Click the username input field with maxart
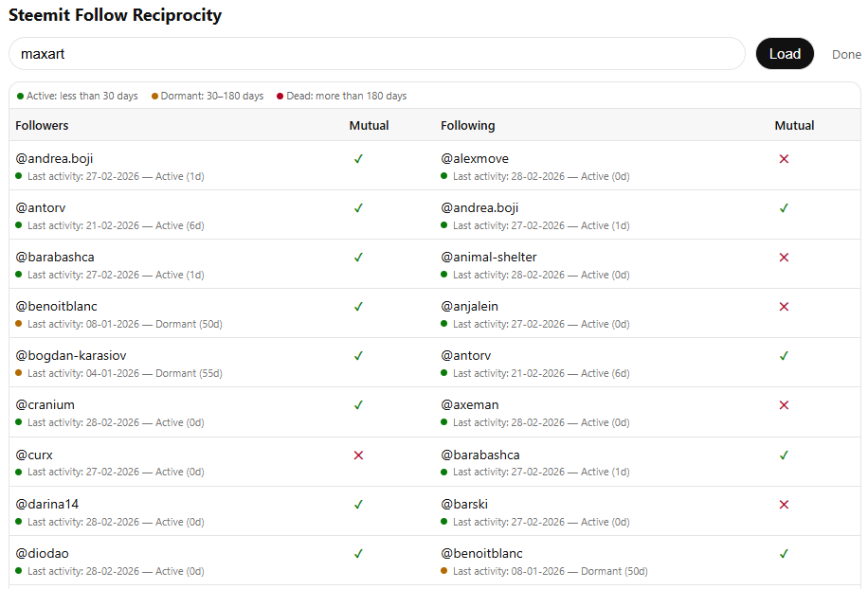Viewport: 868px width, 589px height. (376, 54)
